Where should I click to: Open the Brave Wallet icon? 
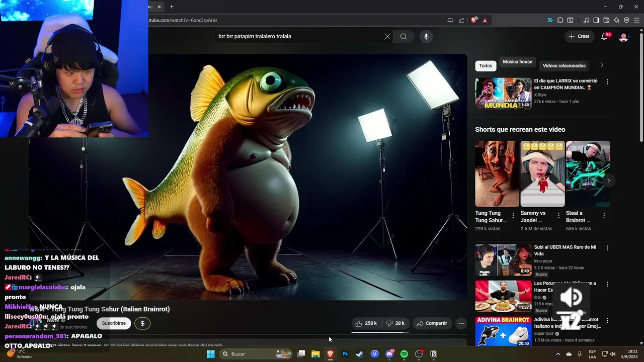click(x=606, y=20)
